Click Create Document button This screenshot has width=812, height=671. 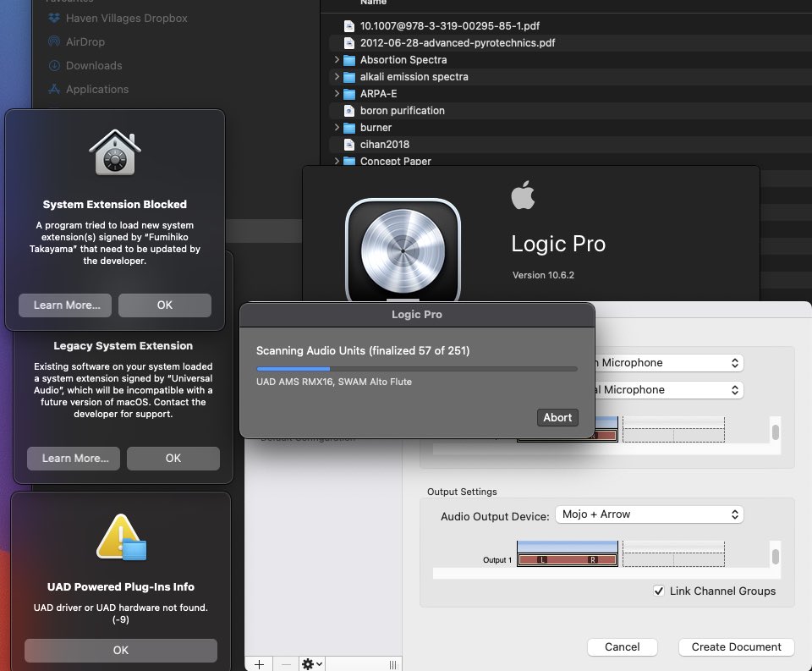736,647
